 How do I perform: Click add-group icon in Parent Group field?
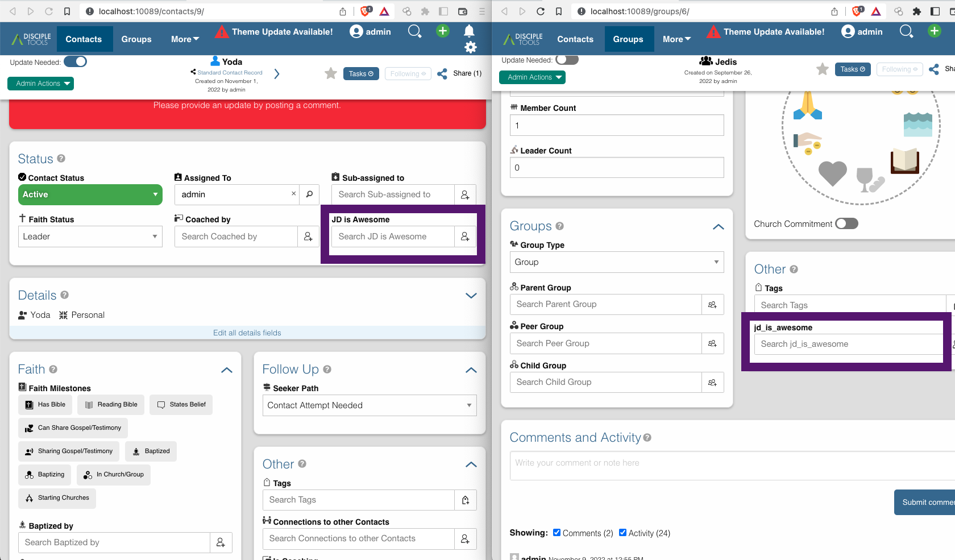[x=713, y=305]
